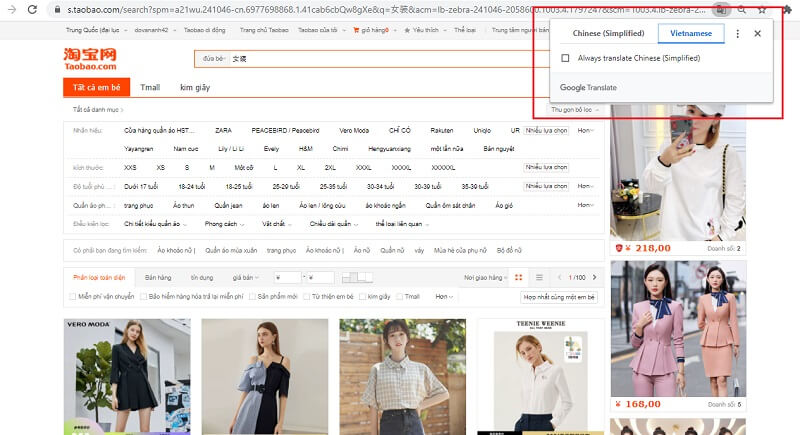Click the Tất cả danh mục breadcrumb
Screen dimensions: 800x435
97,110
